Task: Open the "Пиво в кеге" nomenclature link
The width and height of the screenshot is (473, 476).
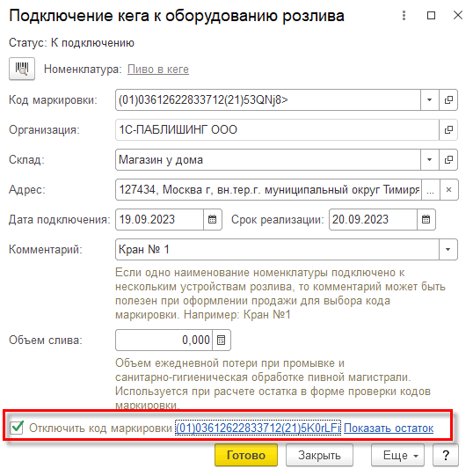Action: (158, 70)
